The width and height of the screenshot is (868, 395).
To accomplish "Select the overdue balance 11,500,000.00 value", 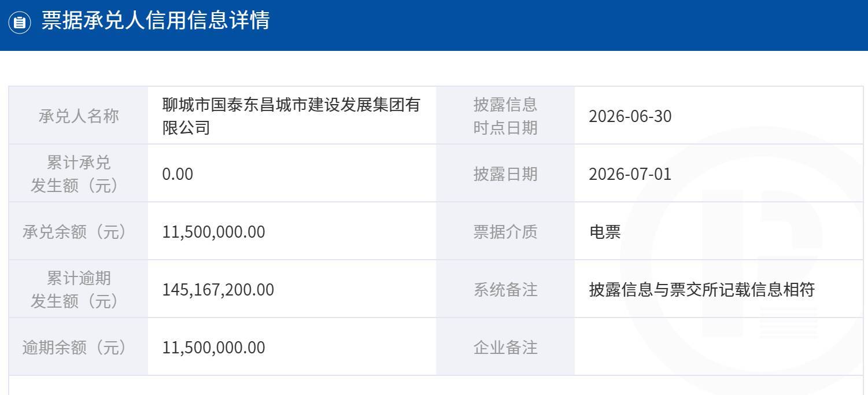I will [x=214, y=348].
